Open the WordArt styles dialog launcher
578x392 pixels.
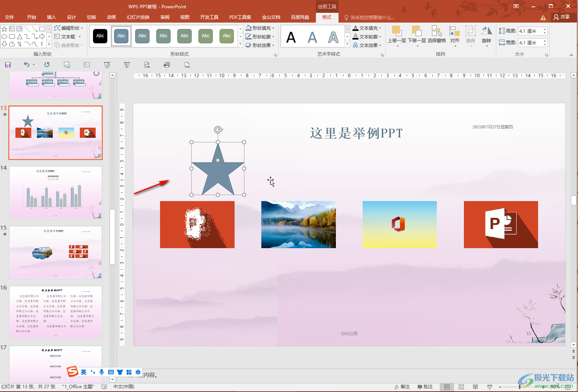click(x=382, y=55)
